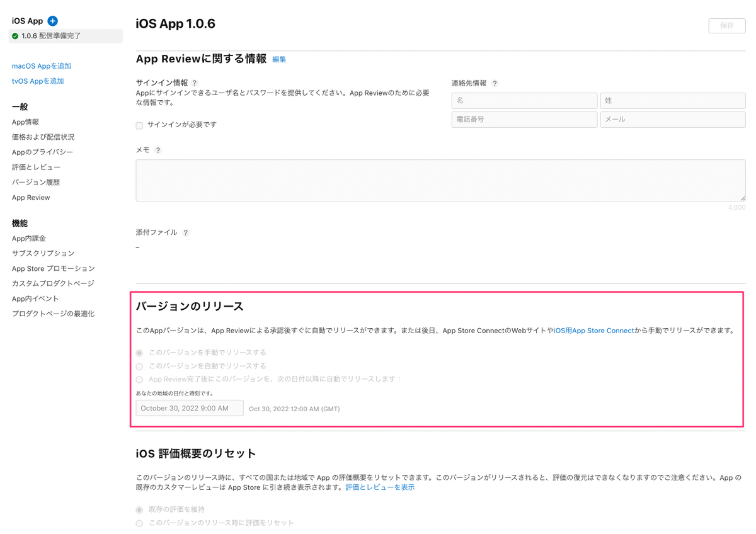Select このバージョンのリリース時に評価をリセット option

click(x=139, y=523)
